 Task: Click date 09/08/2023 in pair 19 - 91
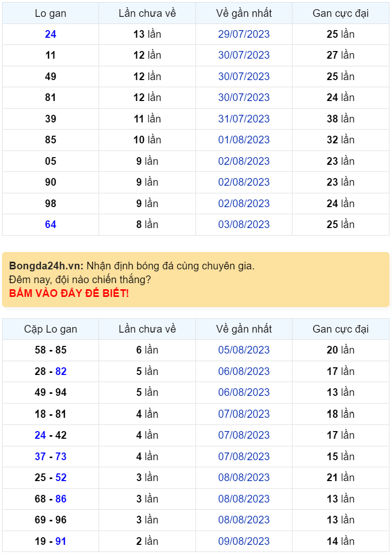pyautogui.click(x=244, y=541)
